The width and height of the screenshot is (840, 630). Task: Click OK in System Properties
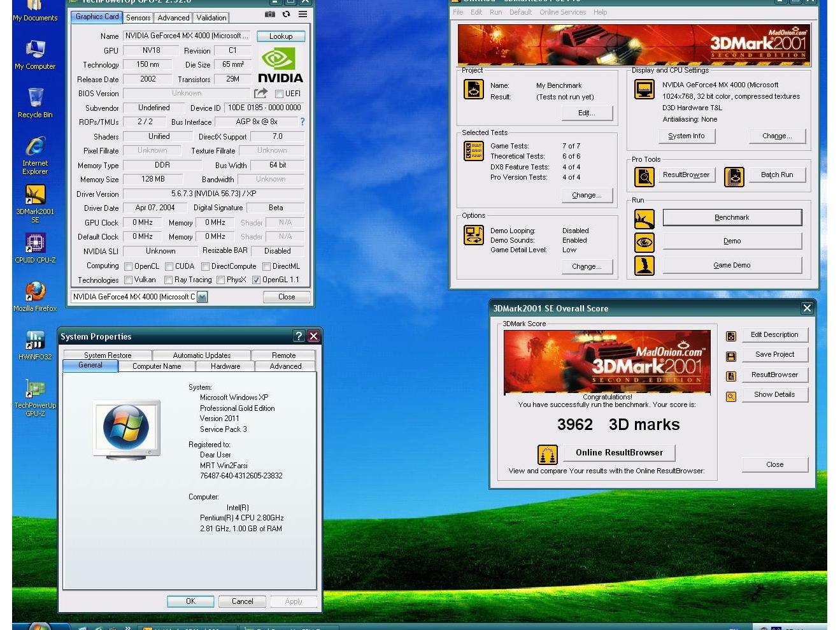click(190, 601)
